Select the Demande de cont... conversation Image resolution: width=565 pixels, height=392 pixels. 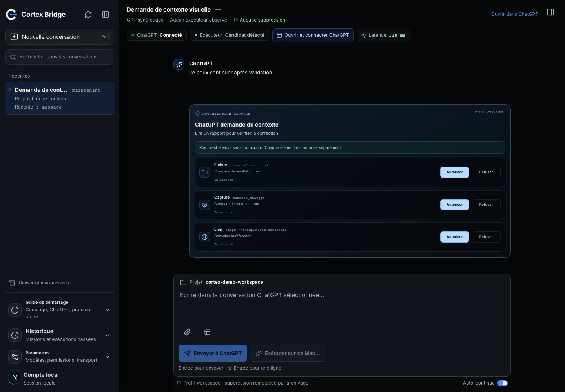(59, 98)
